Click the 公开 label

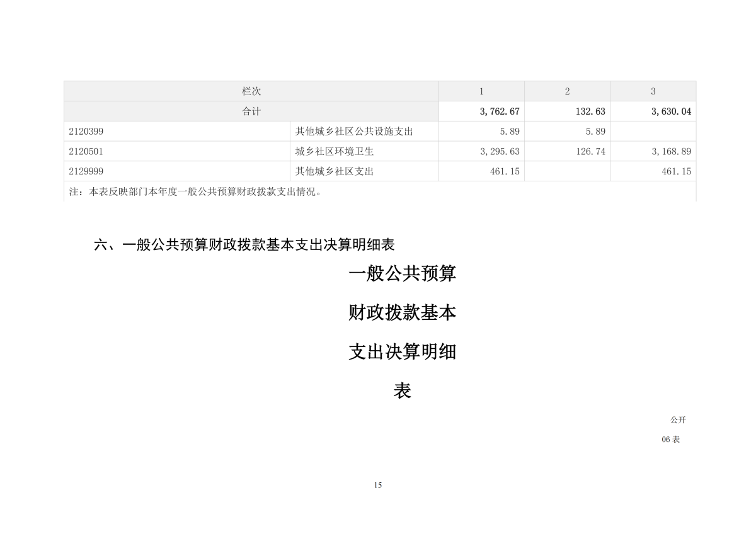(x=678, y=420)
